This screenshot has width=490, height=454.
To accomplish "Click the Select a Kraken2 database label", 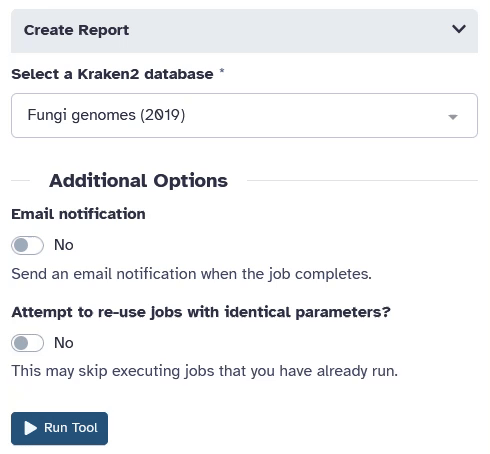I will tap(112, 74).
